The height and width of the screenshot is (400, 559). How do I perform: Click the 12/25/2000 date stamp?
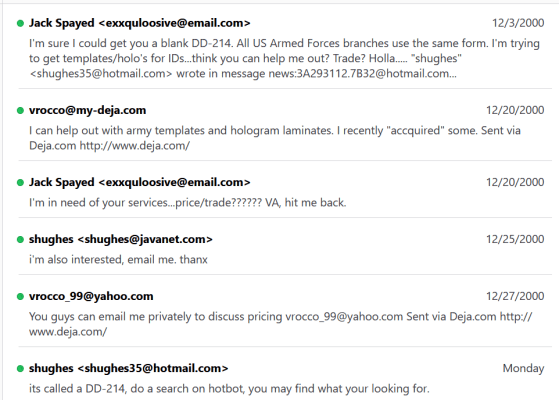[515, 239]
